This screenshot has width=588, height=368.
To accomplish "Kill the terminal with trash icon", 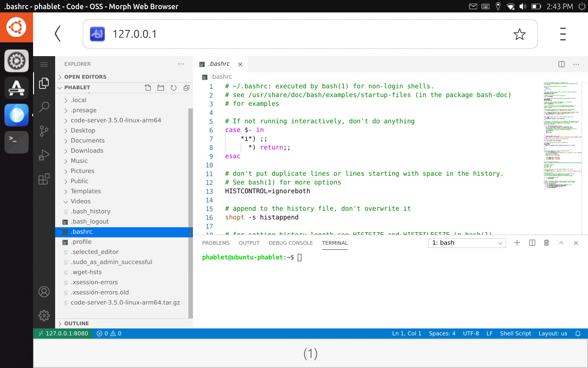I will pos(546,243).
